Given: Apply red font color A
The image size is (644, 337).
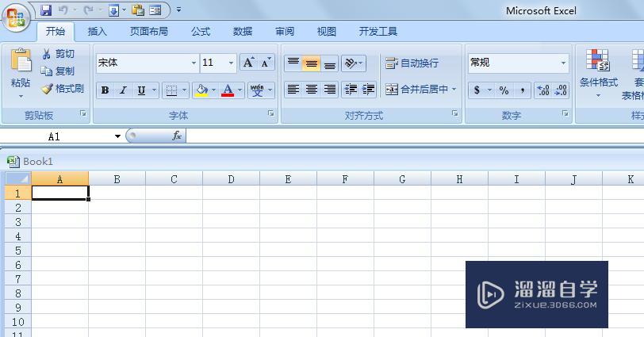Looking at the screenshot, I should 228,90.
